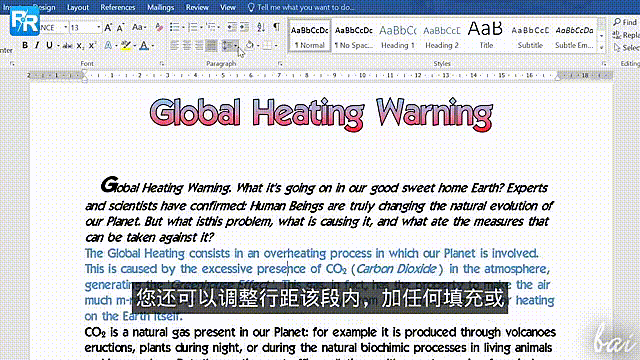Apply Normal style
The height and width of the screenshot is (360, 640).
coord(309,36)
